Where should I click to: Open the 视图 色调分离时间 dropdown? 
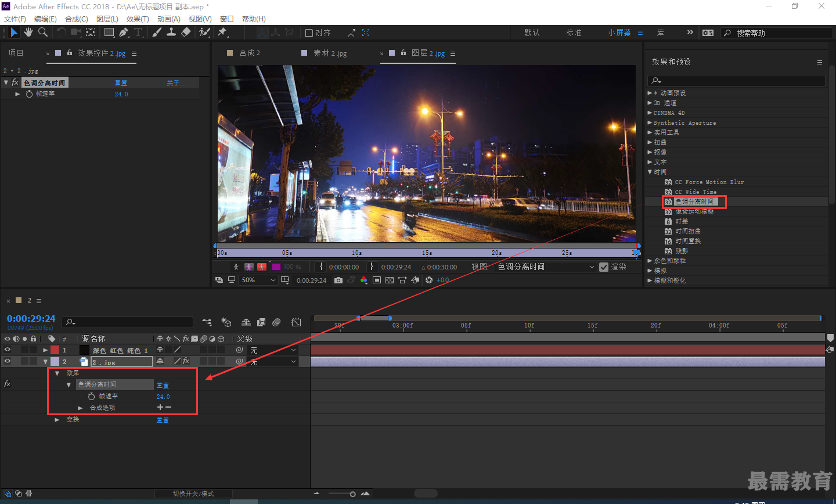point(546,267)
